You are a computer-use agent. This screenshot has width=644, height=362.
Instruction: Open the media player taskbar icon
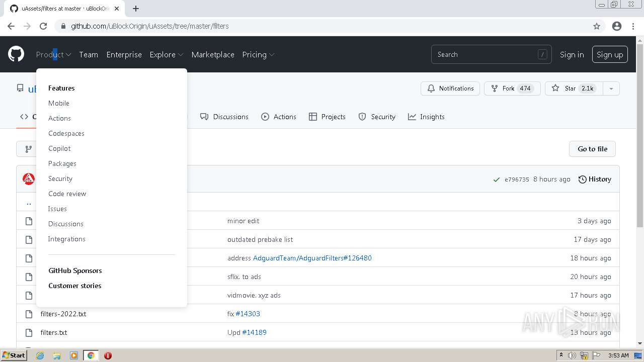pyautogui.click(x=73, y=355)
